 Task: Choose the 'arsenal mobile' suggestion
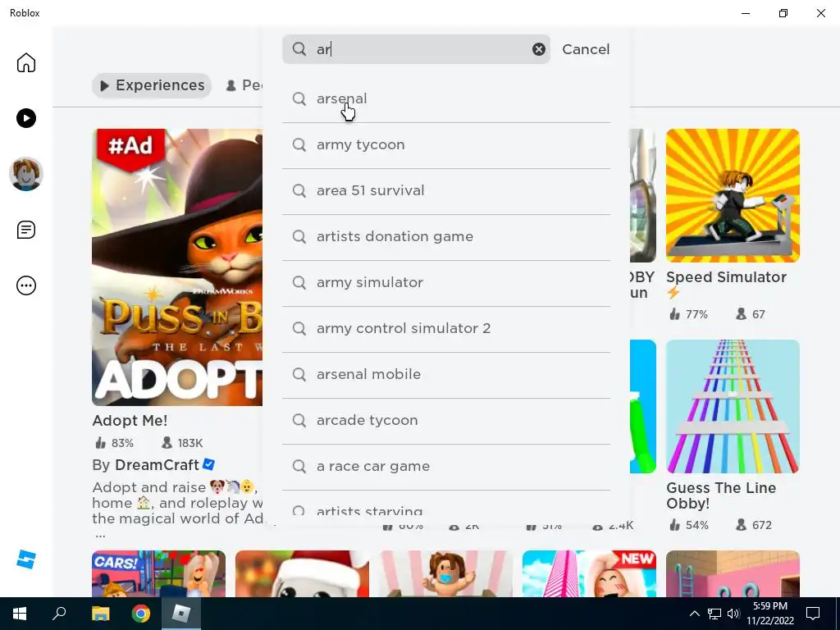click(445, 375)
